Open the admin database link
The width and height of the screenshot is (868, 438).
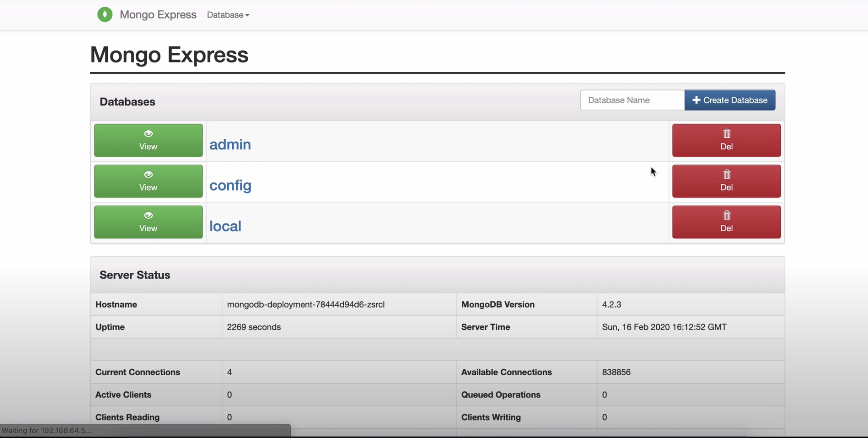click(x=230, y=145)
